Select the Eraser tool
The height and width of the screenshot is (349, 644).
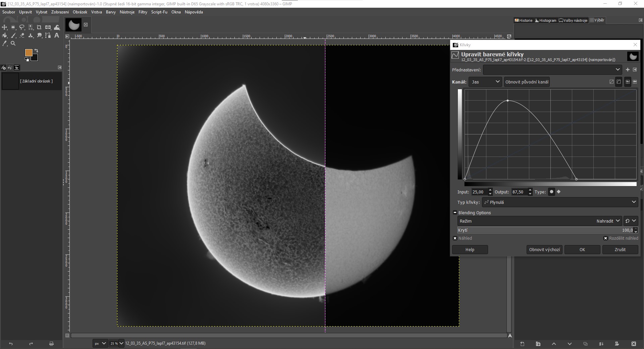point(22,35)
